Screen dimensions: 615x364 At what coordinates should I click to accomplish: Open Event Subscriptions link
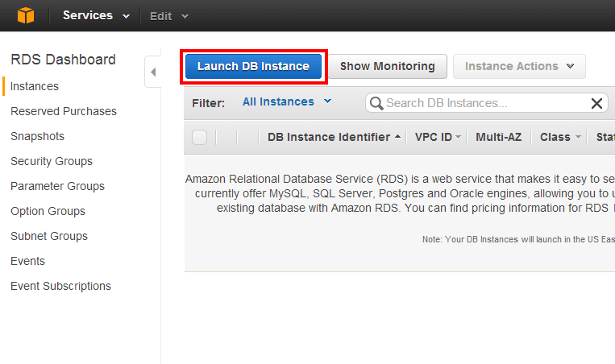[x=60, y=286]
